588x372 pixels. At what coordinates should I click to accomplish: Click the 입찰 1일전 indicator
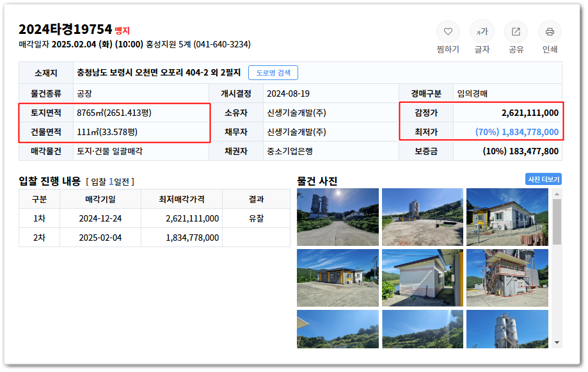tap(110, 182)
